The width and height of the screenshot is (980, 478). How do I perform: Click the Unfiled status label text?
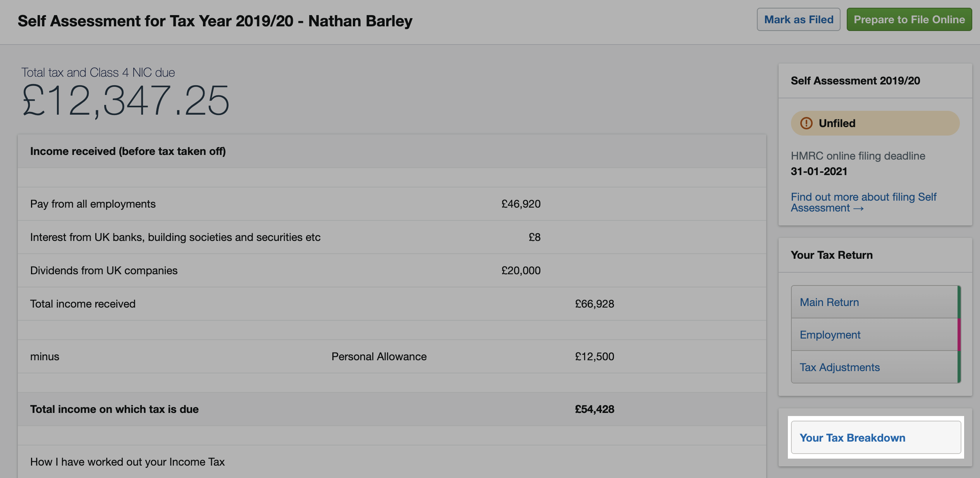pos(837,123)
